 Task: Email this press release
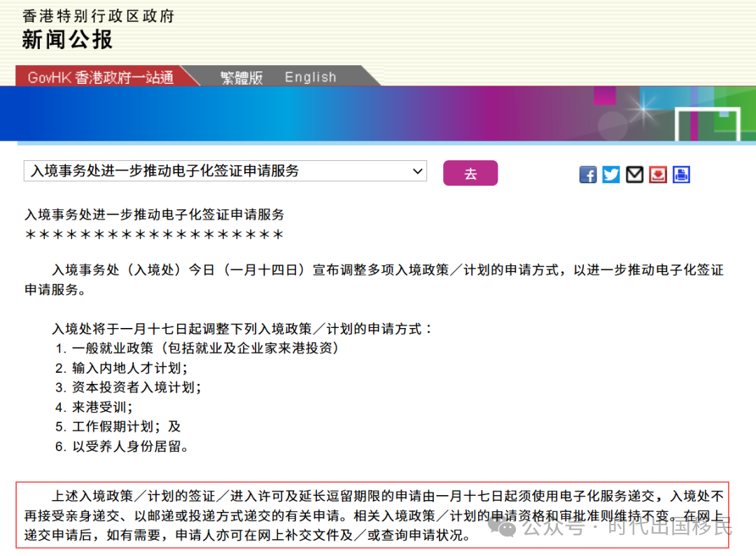pyautogui.click(x=634, y=174)
